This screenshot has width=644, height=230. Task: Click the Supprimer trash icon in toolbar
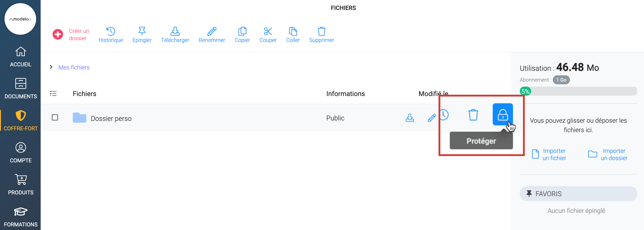point(321,32)
